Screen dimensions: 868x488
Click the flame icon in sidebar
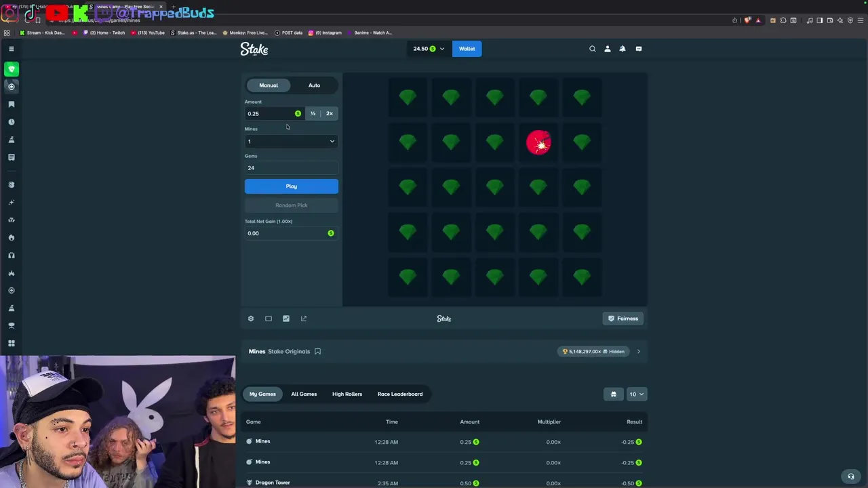click(12, 238)
